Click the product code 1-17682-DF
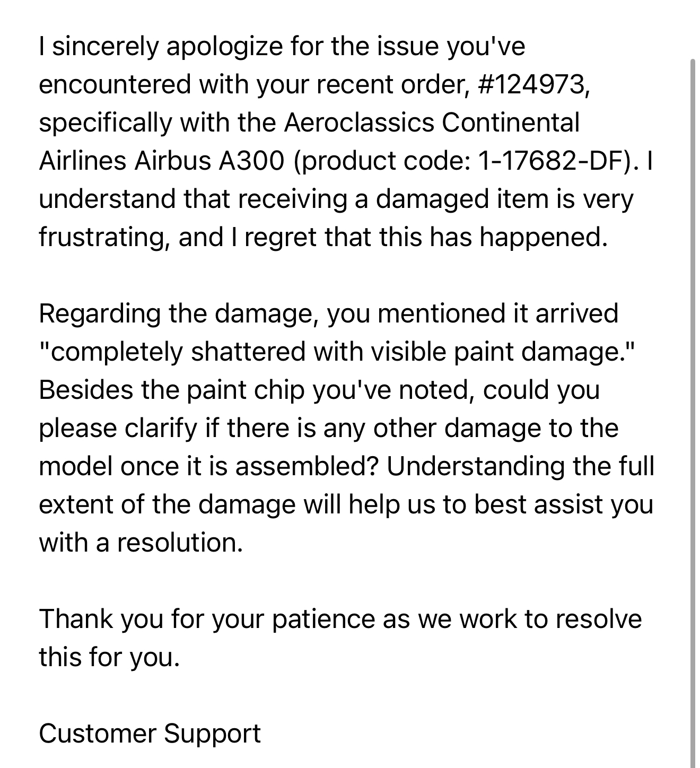This screenshot has height=768, width=700. 552,161
